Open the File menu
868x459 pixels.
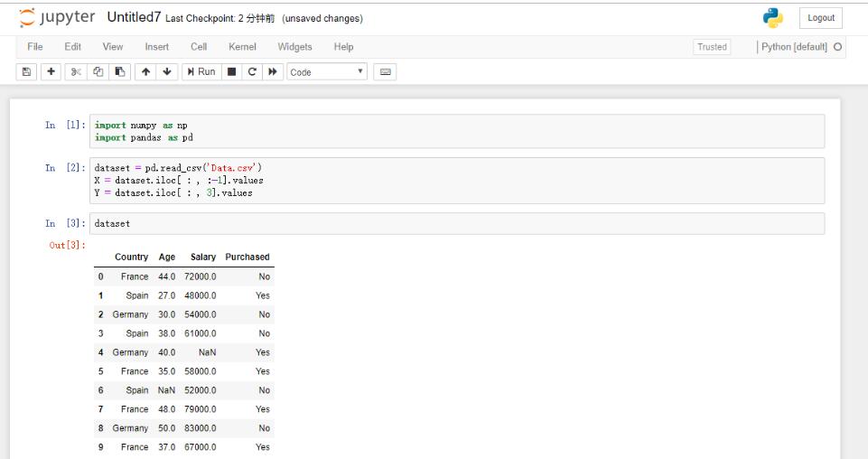point(35,47)
